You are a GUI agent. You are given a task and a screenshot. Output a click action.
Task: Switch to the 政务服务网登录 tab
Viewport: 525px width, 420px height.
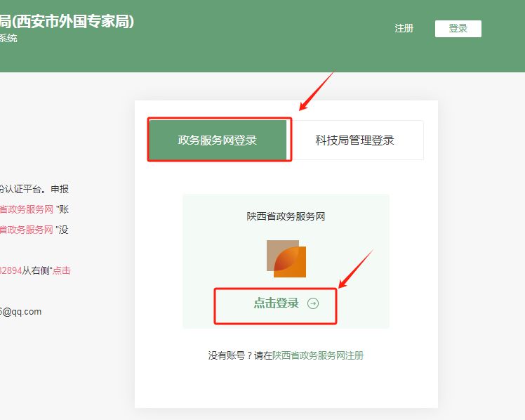click(218, 140)
